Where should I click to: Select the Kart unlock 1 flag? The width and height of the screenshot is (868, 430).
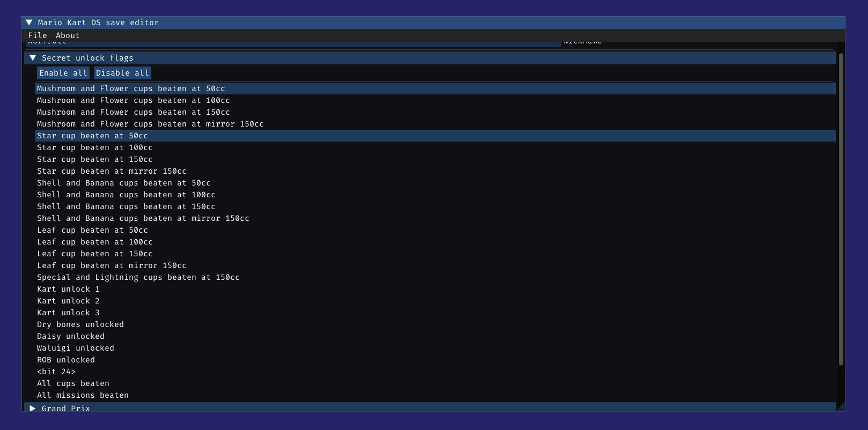(435, 289)
